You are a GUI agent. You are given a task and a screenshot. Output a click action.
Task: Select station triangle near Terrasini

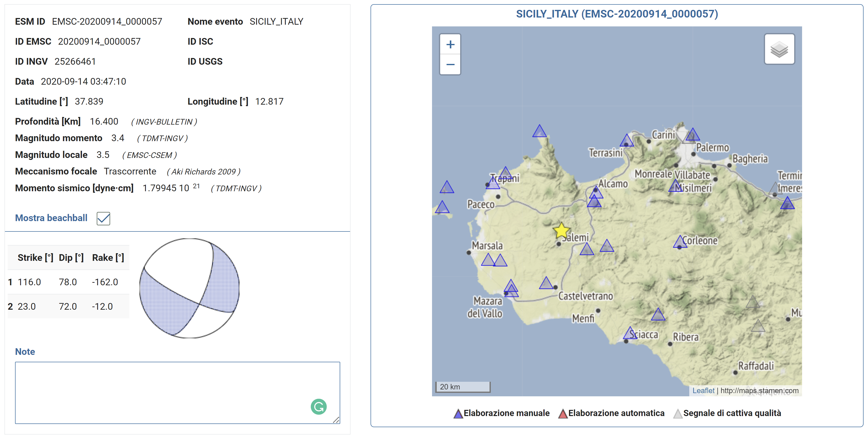[x=626, y=141]
